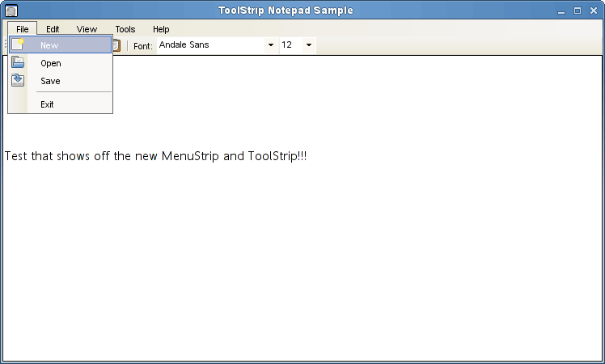Viewport: 605px width, 364px height.
Task: Place cursor in the MenuStrip test text line
Action: [155, 156]
